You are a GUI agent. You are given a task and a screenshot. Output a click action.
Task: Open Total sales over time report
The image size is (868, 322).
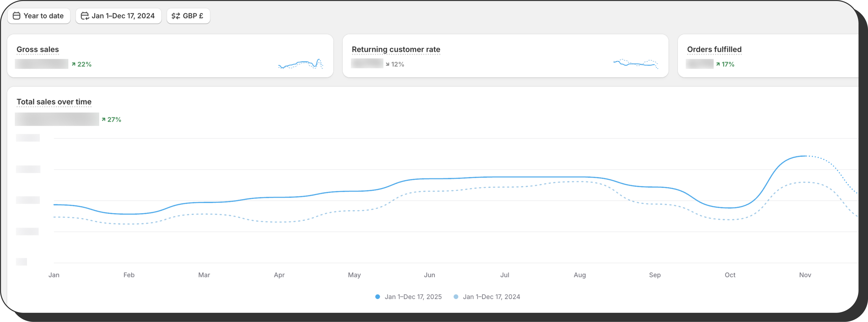point(54,102)
